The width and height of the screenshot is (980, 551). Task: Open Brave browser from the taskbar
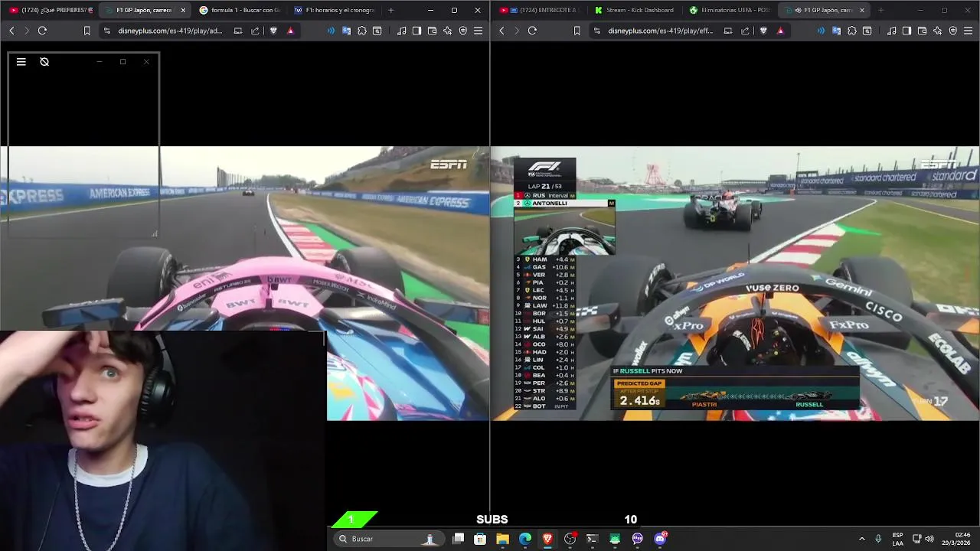click(547, 539)
